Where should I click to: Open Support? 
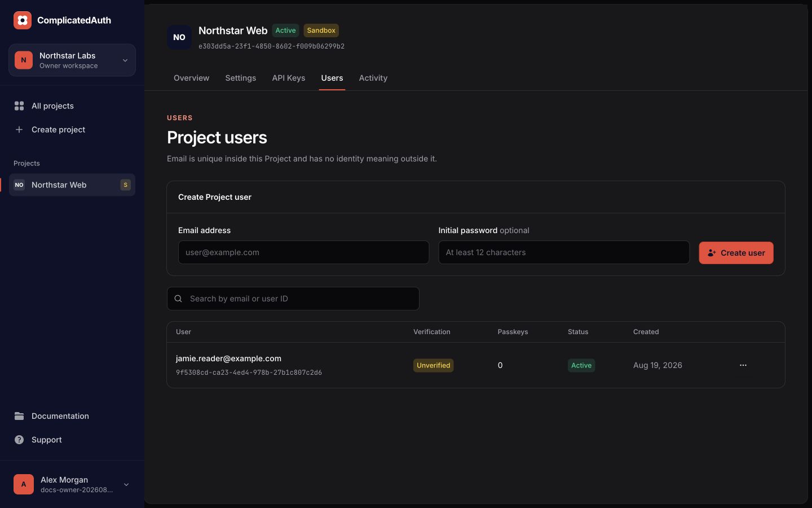click(x=72, y=440)
